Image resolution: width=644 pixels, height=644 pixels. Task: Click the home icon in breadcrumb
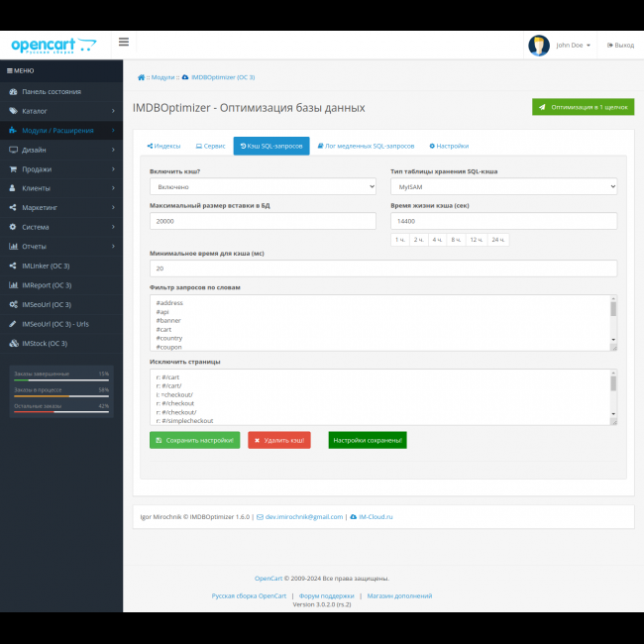point(142,76)
